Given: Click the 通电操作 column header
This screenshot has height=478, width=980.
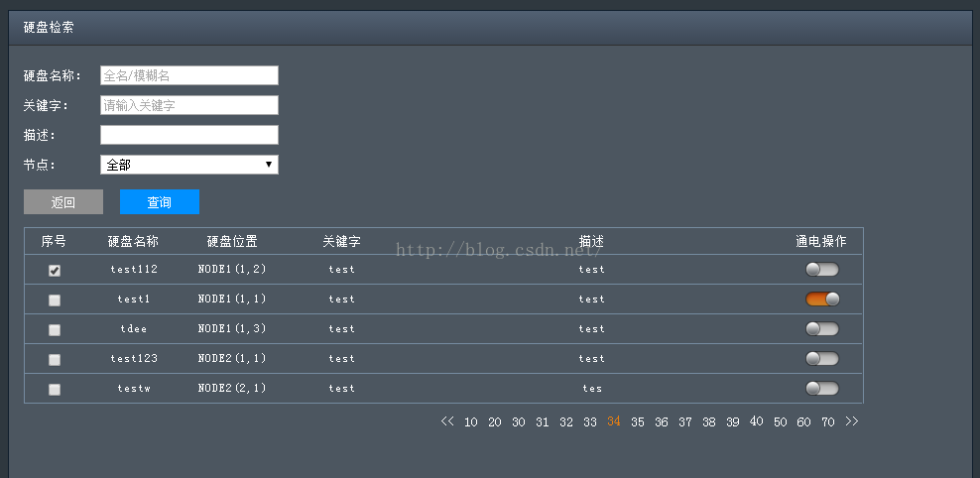Looking at the screenshot, I should pyautogui.click(x=821, y=242).
